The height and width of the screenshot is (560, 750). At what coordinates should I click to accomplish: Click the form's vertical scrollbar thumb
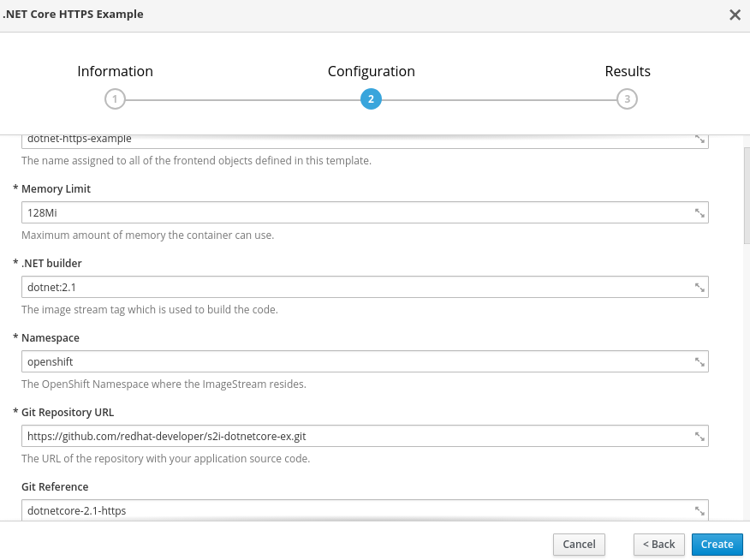tap(747, 196)
